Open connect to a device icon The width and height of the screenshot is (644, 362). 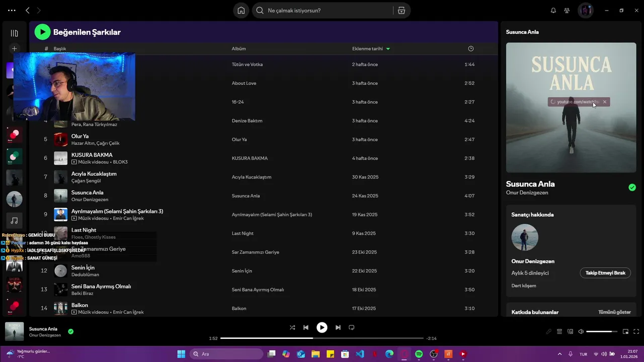(x=571, y=331)
